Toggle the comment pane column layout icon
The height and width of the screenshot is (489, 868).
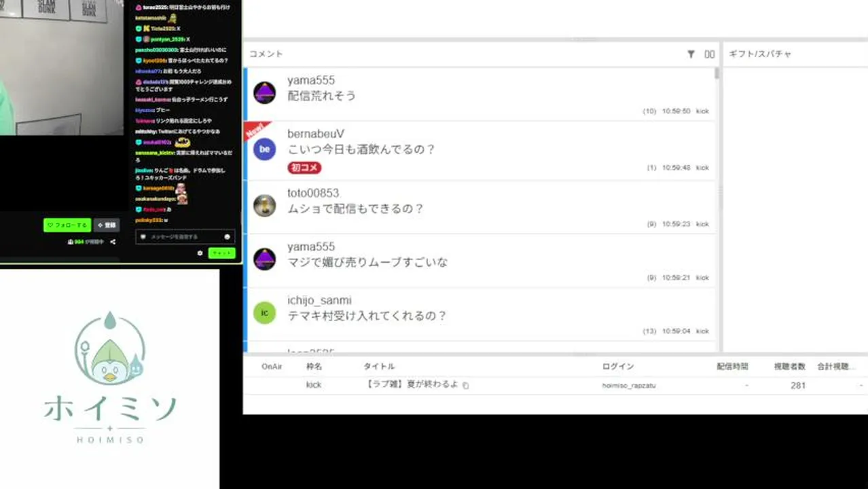710,54
